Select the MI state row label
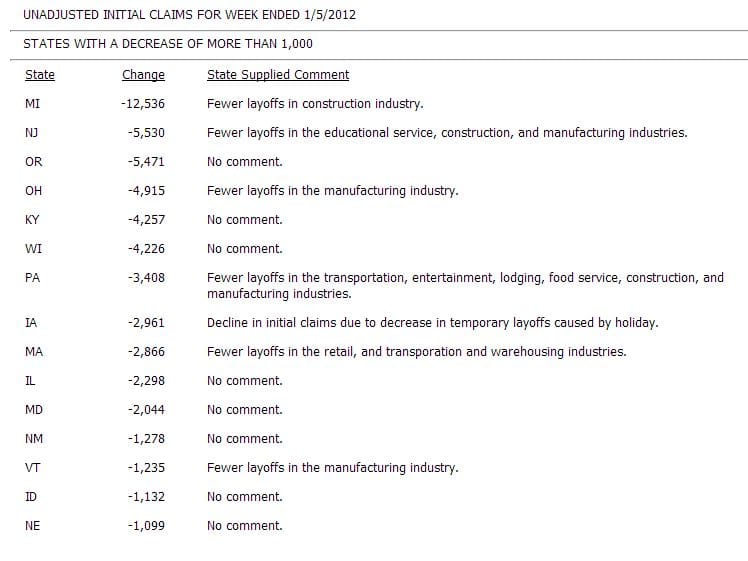 (33, 104)
